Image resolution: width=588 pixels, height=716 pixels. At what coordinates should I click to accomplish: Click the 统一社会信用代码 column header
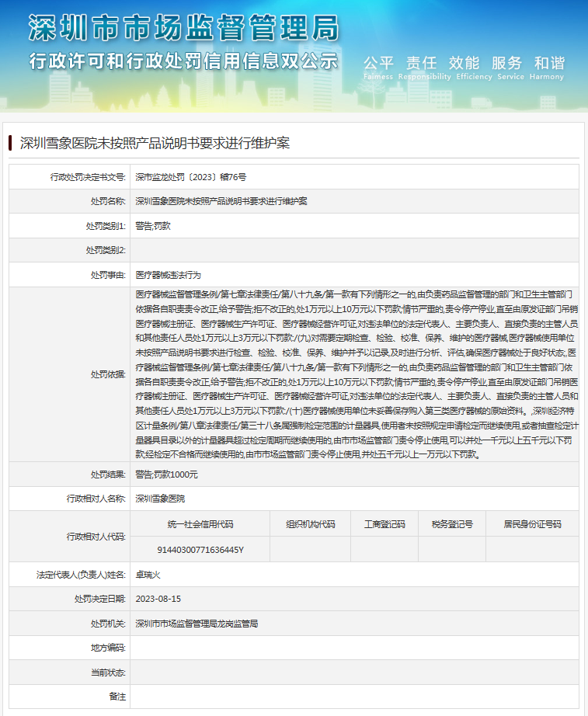click(200, 524)
